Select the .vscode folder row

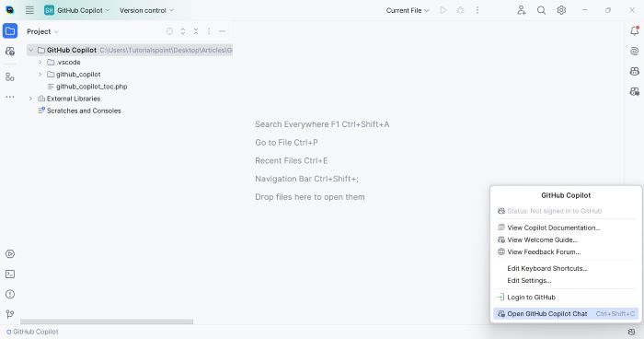point(130,62)
